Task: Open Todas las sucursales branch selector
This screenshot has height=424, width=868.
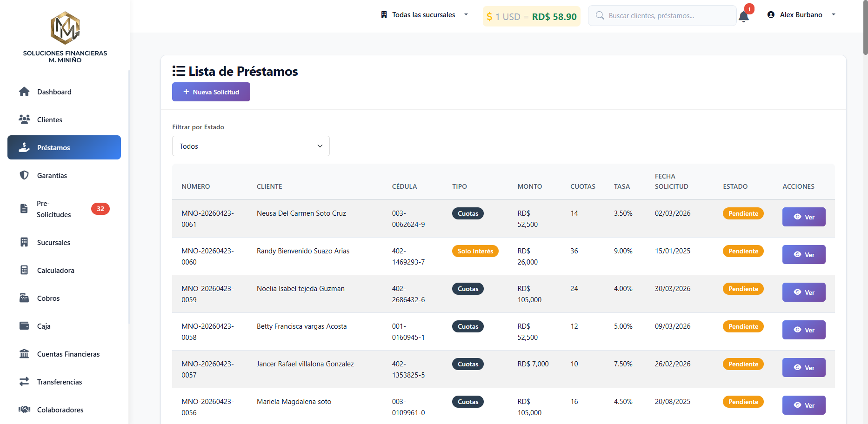Action: (x=424, y=15)
